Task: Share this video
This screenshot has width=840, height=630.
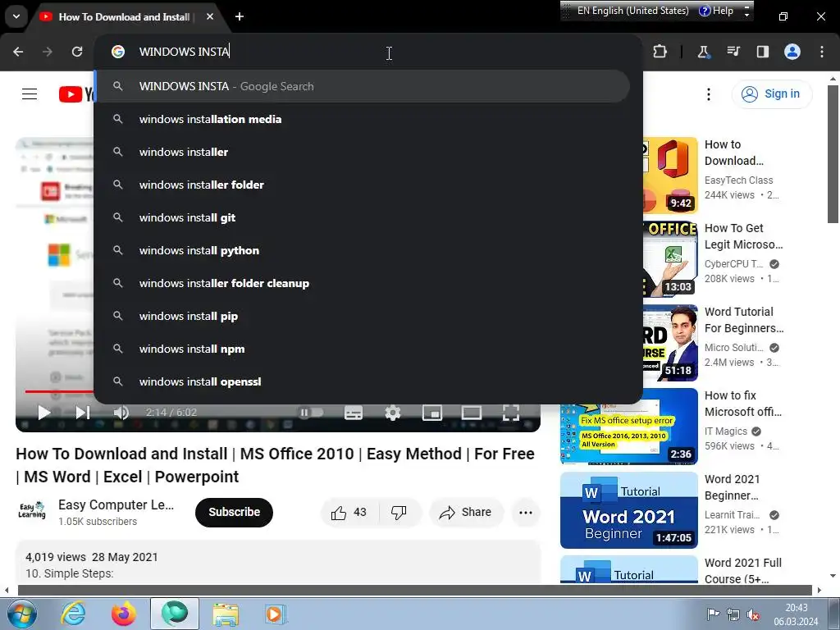Action: 466,513
